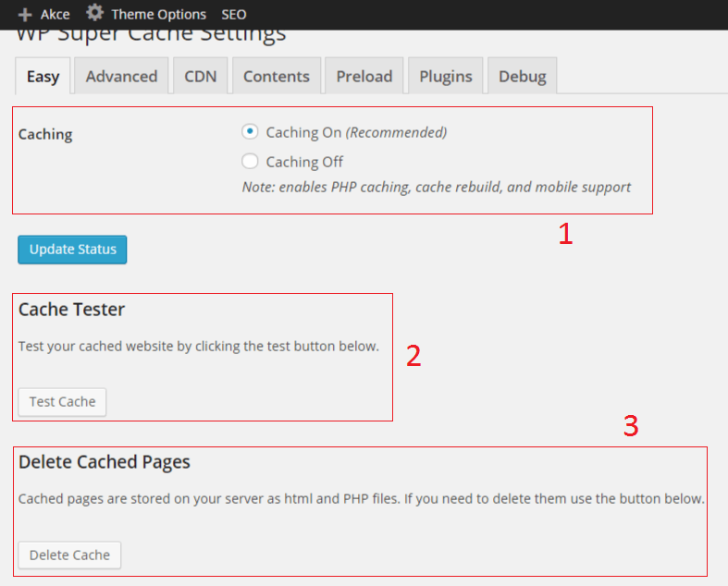Click the 'Test your cached website' description
The height and width of the screenshot is (586, 728).
pos(199,346)
